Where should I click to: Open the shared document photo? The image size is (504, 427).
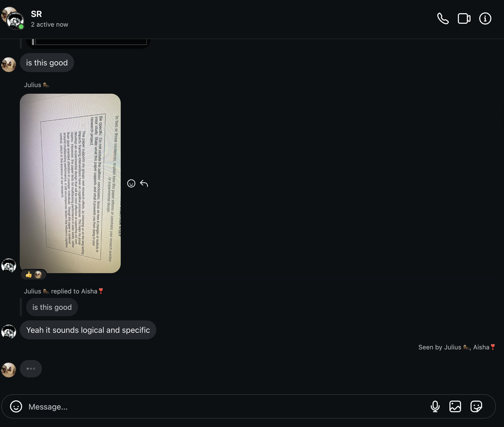tap(70, 183)
